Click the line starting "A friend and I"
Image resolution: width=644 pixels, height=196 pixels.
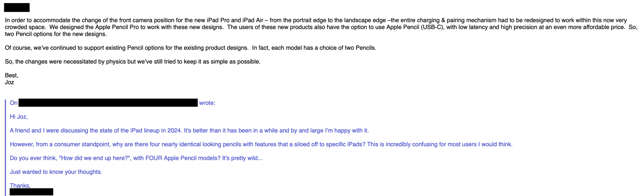[189, 131]
